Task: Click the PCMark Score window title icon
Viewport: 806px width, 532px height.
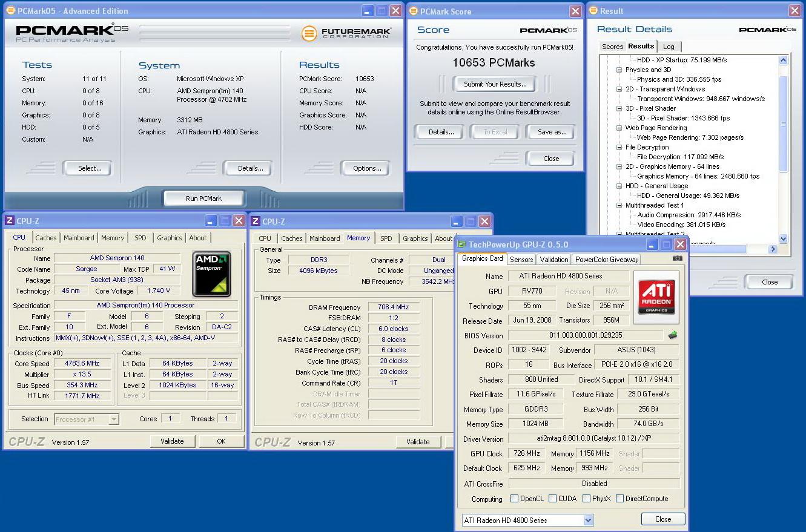Action: pyautogui.click(x=414, y=11)
